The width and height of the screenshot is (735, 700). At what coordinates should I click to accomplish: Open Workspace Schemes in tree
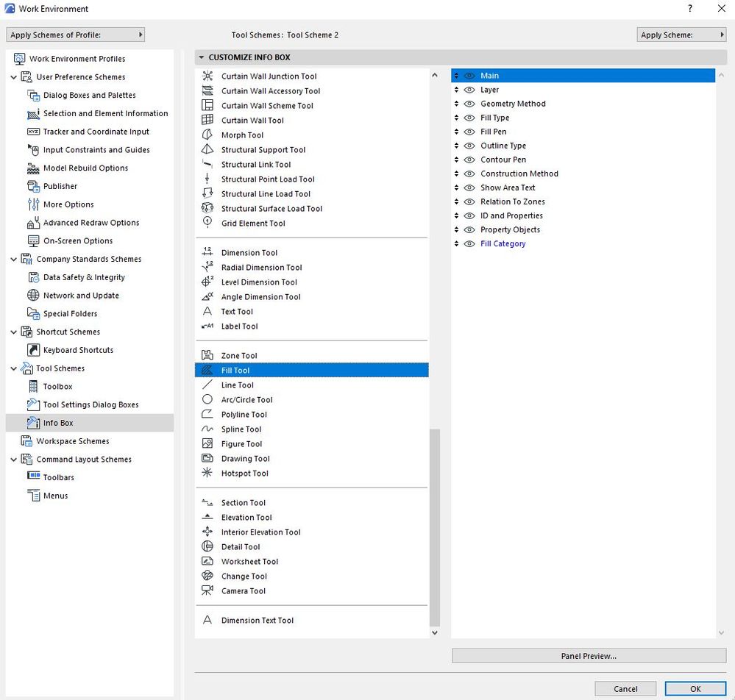pos(73,441)
